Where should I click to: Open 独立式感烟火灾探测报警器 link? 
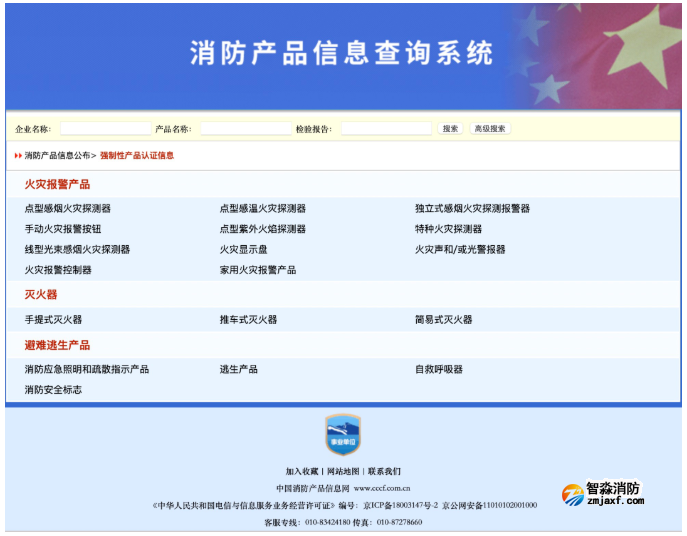coord(472,209)
